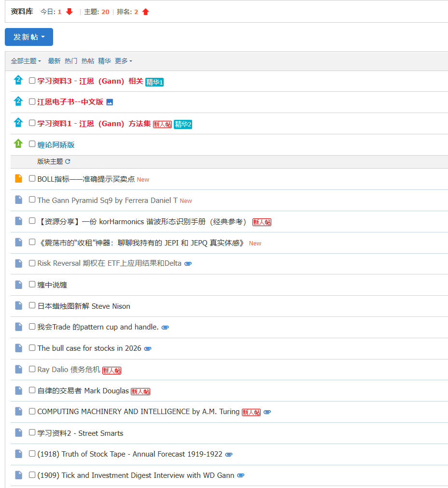Click the document icon beside Ray Dalio 债务危机

19,369
